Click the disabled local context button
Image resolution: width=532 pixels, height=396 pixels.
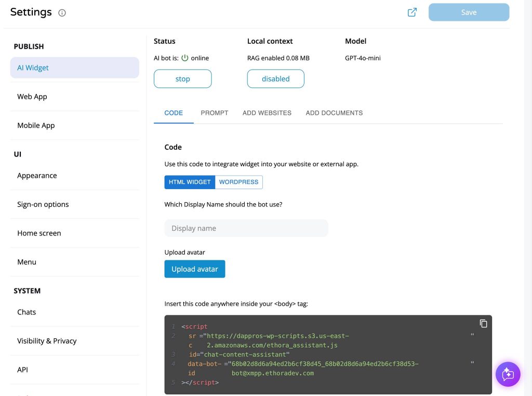tap(275, 78)
